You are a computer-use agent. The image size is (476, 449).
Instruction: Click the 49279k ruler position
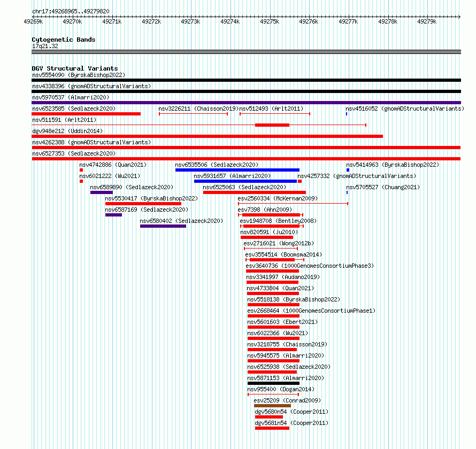(427, 21)
